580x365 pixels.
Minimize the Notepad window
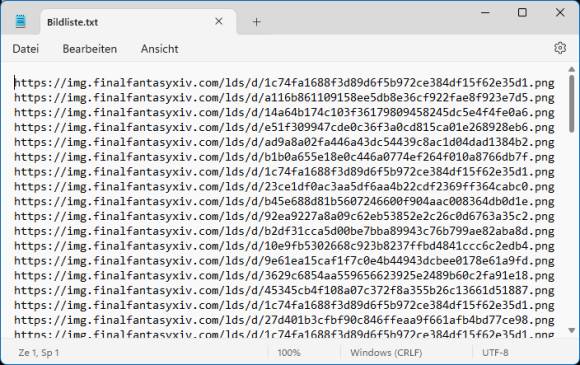tap(485, 13)
